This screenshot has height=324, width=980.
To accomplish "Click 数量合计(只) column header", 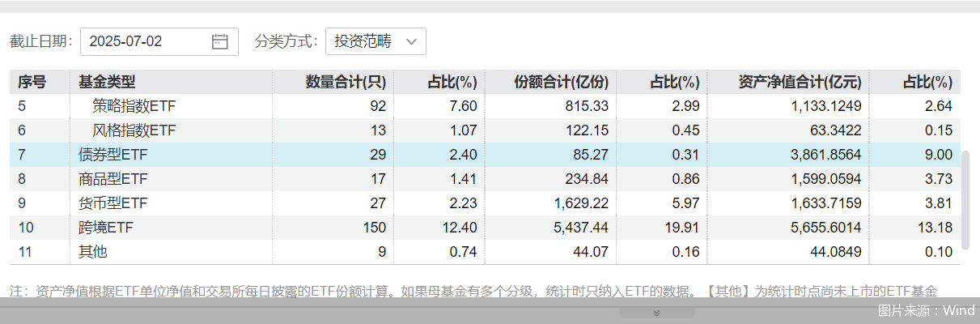I will [x=346, y=82].
